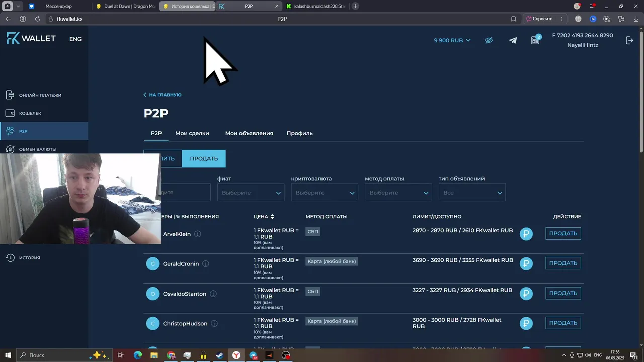Open the метод оплаты dropdown
This screenshot has width=644, height=362.
398,193
